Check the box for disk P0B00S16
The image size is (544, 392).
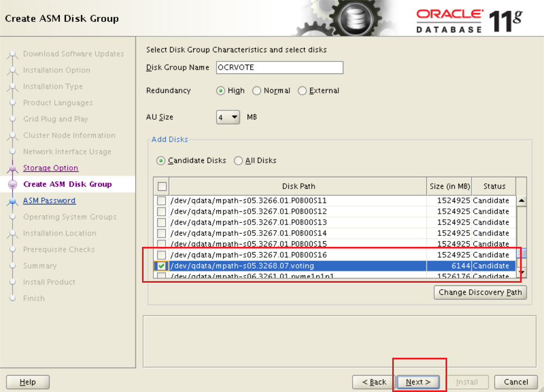(162, 255)
